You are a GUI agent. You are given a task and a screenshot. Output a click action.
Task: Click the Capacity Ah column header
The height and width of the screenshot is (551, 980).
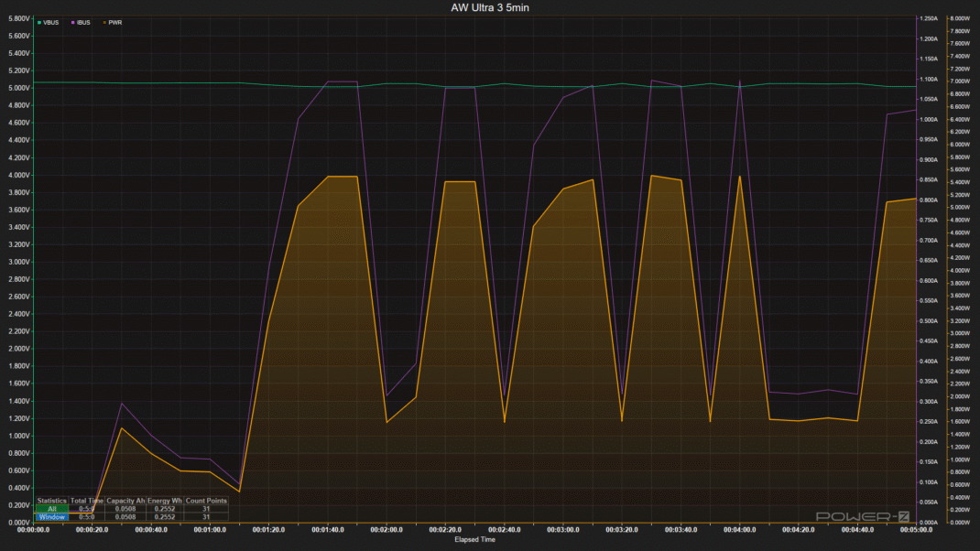[125, 501]
